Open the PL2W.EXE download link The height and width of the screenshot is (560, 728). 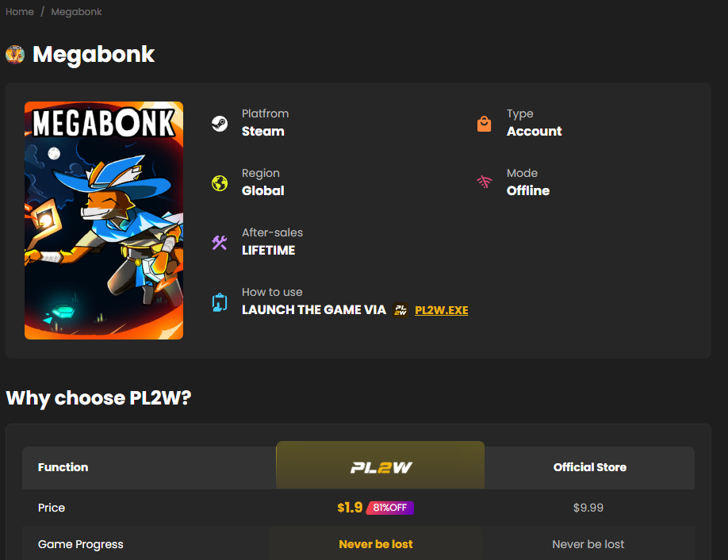(x=441, y=310)
